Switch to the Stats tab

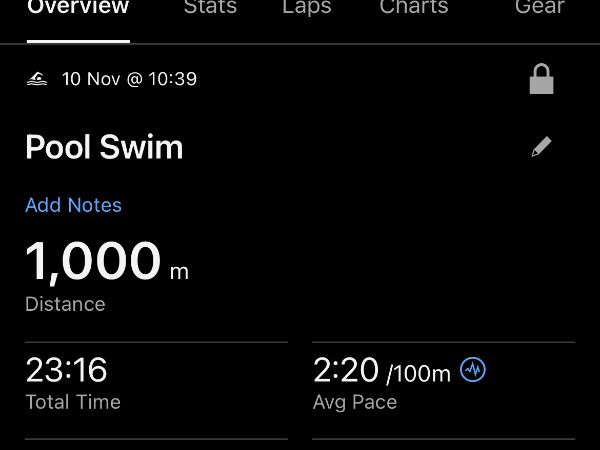210,8
